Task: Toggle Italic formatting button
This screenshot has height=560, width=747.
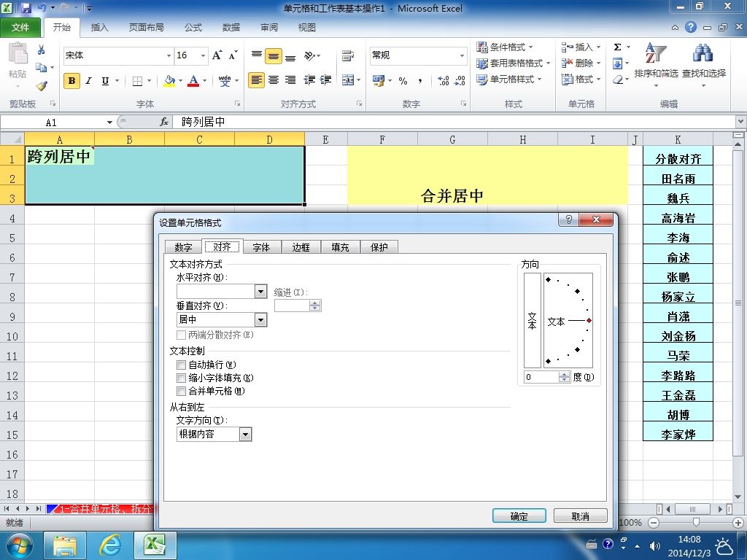Action: 88,81
